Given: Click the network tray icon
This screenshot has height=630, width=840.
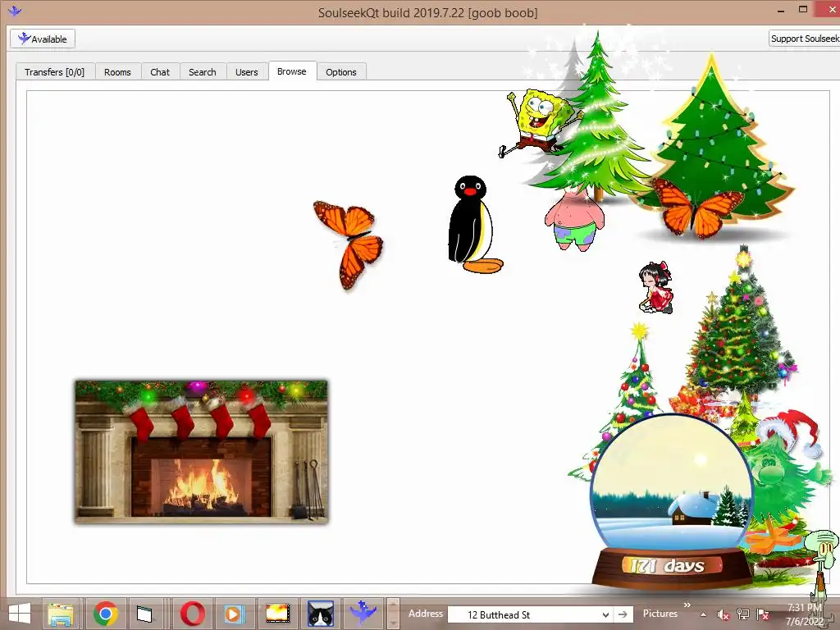Looking at the screenshot, I should click(743, 614).
